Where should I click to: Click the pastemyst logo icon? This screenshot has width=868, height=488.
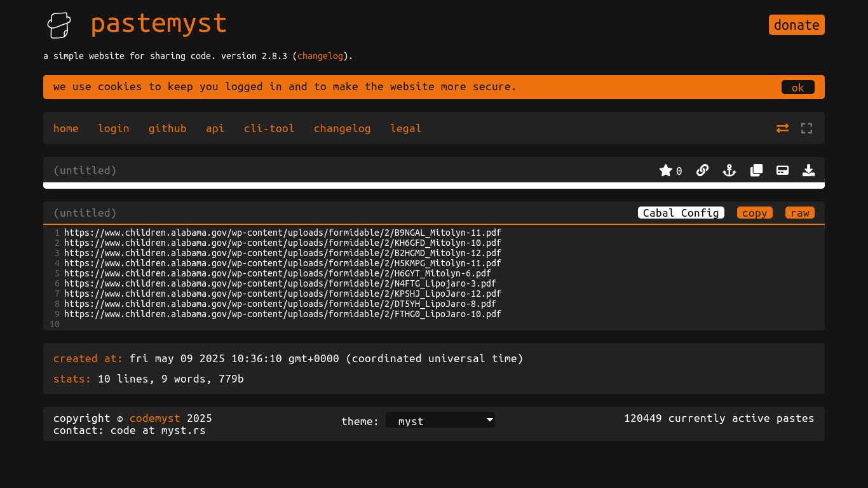click(59, 25)
